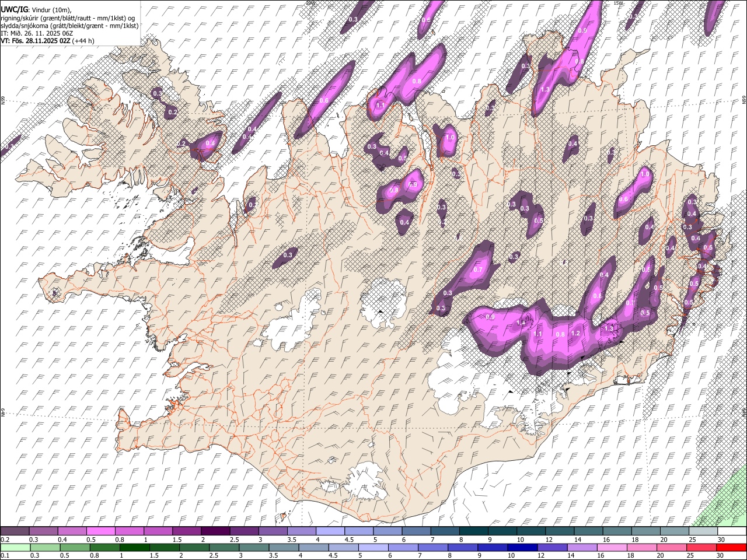
Task: Choose the 1.5–2 swatch in the snow scale
Action: point(187,531)
